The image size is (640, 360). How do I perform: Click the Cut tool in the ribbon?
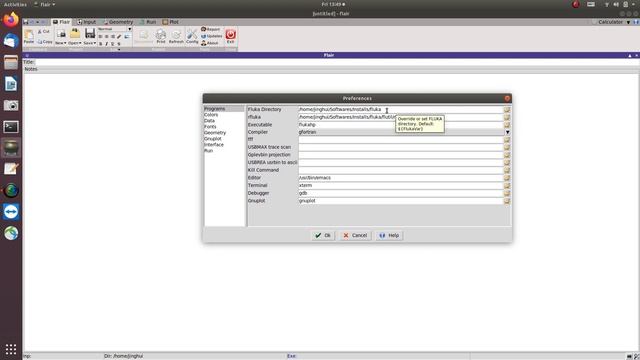[x=44, y=31]
